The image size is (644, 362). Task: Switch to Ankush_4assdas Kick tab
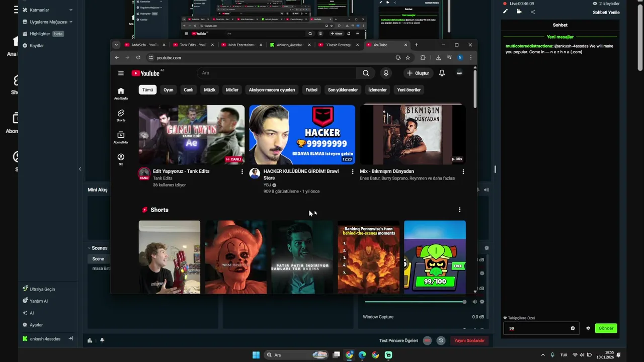click(x=290, y=45)
